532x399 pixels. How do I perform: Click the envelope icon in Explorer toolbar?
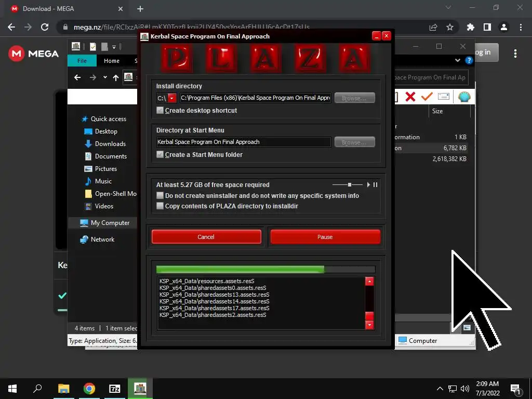[x=444, y=97]
